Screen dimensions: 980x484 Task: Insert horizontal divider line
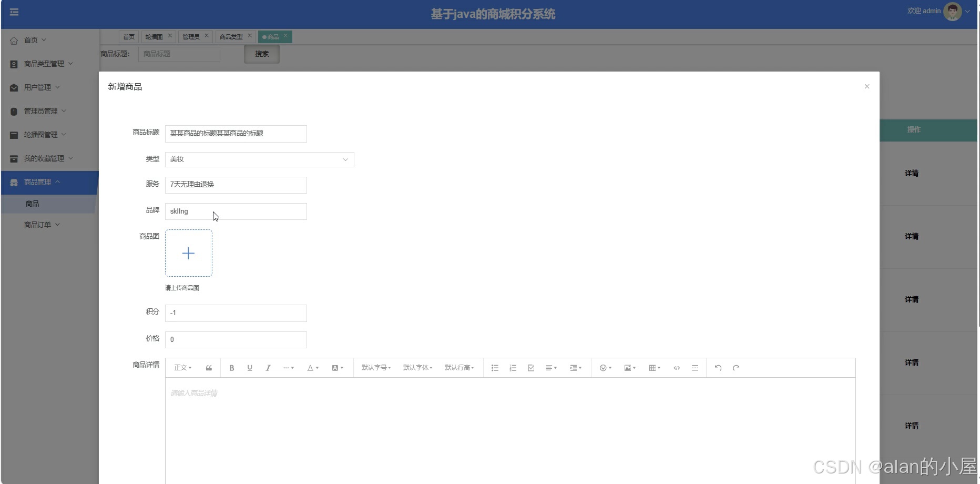[695, 368]
